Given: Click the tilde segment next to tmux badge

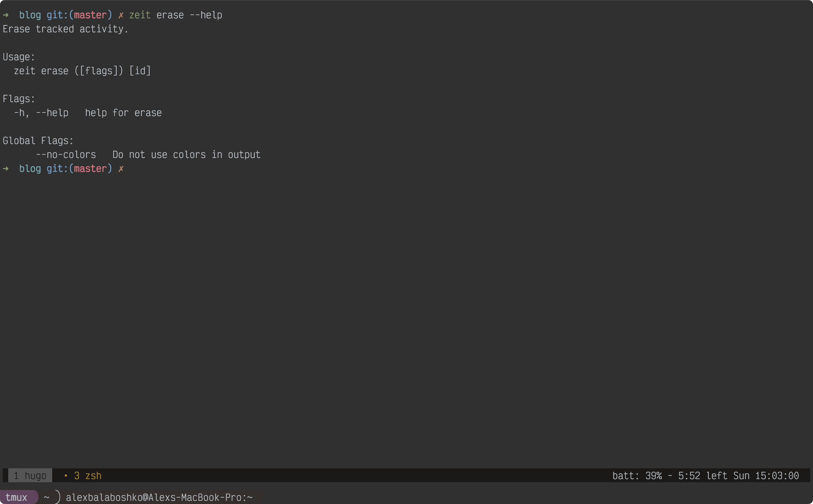Looking at the screenshot, I should pos(47,497).
